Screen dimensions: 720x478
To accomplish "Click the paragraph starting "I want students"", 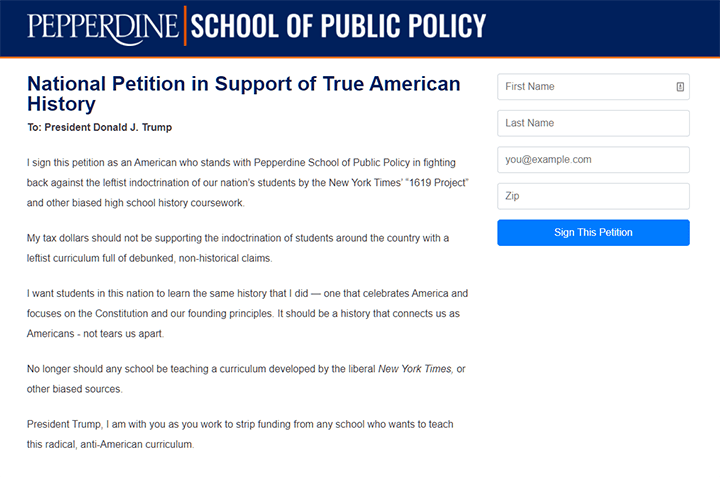I will [x=248, y=314].
